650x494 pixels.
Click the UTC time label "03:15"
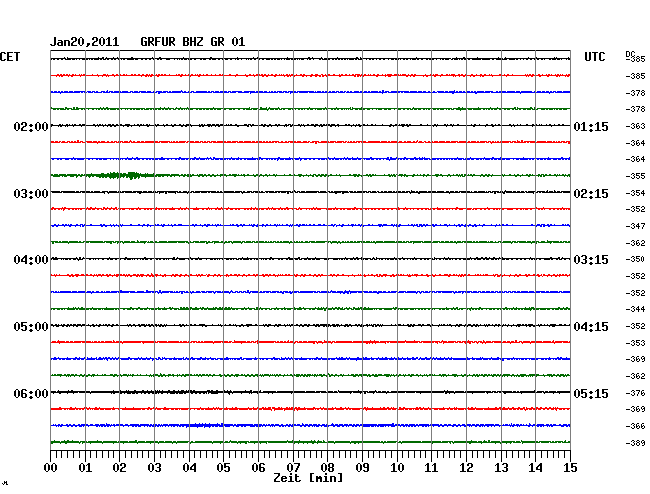pos(591,260)
